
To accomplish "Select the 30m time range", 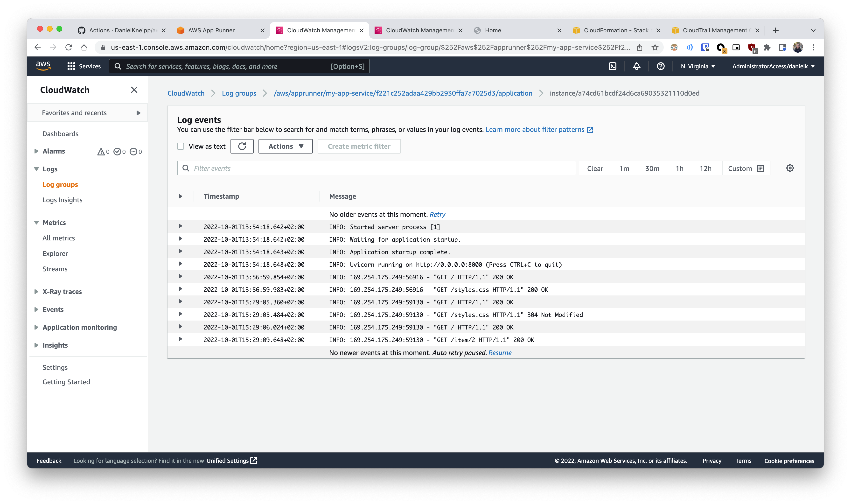I will (652, 168).
